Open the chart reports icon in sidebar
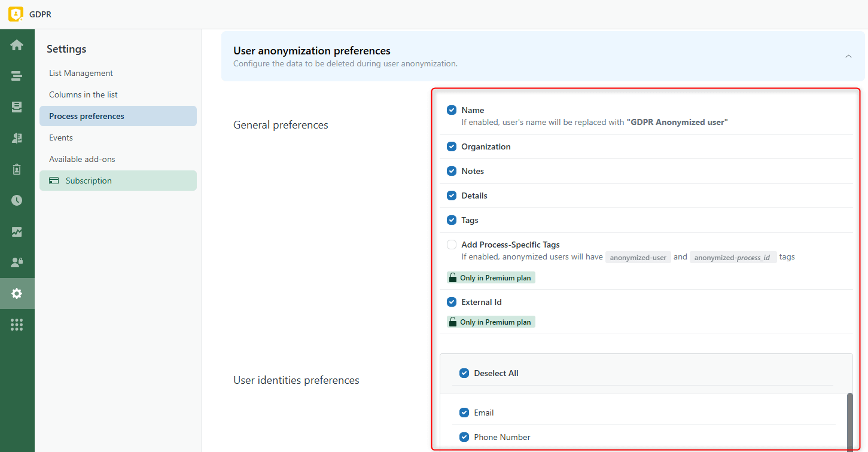The width and height of the screenshot is (868, 452). coord(17,231)
